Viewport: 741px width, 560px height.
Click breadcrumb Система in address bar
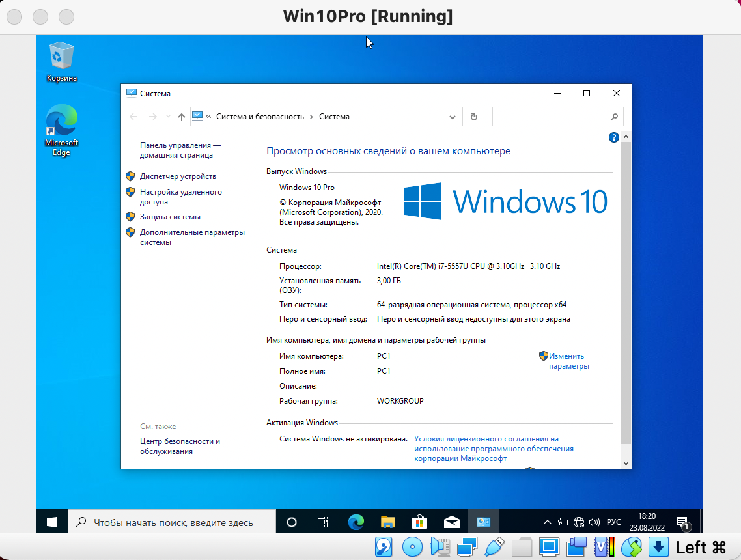[x=334, y=117]
